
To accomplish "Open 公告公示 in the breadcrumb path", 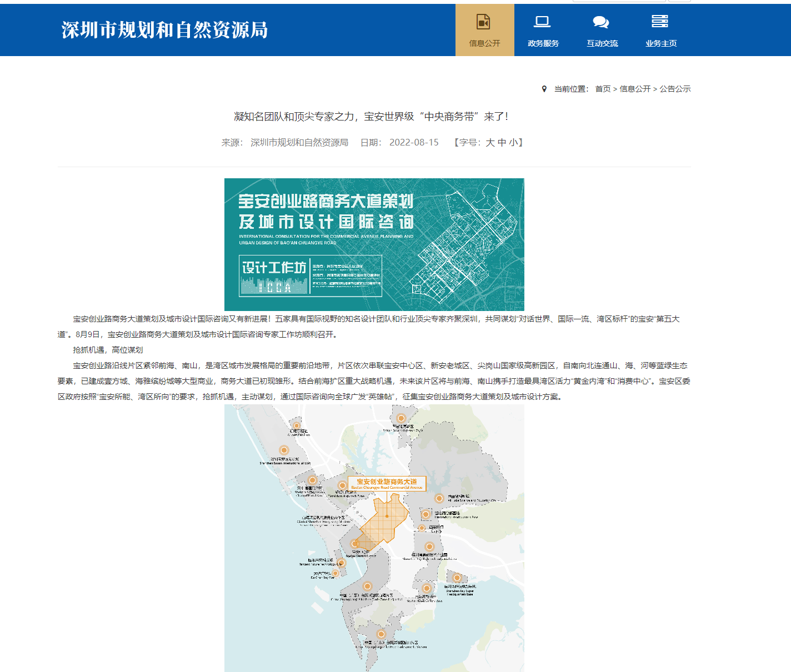I will [x=675, y=89].
